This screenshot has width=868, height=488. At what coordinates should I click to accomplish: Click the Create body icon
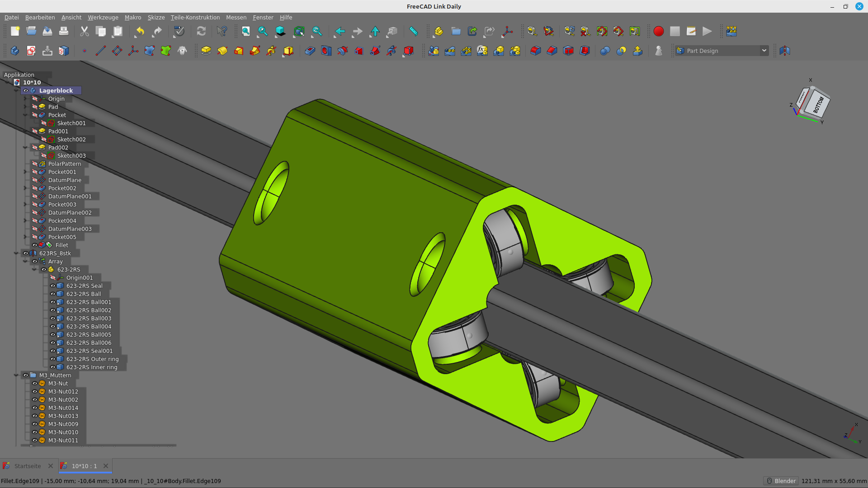pyautogui.click(x=15, y=51)
